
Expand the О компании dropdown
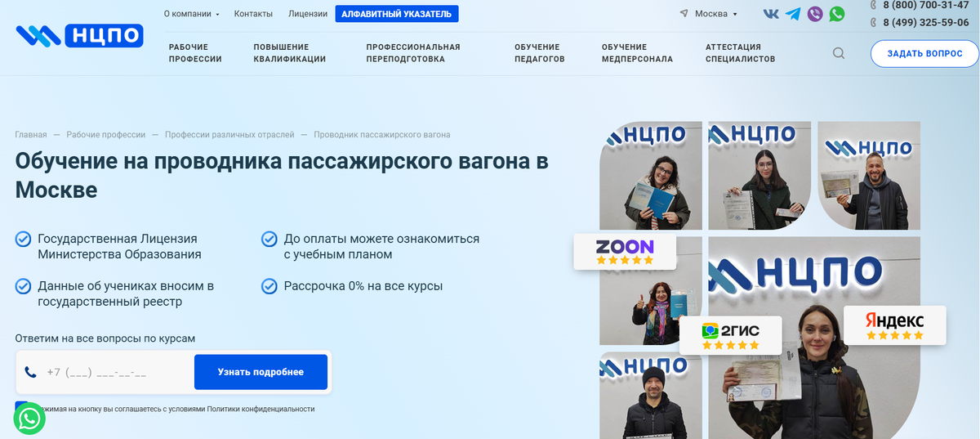(x=192, y=14)
